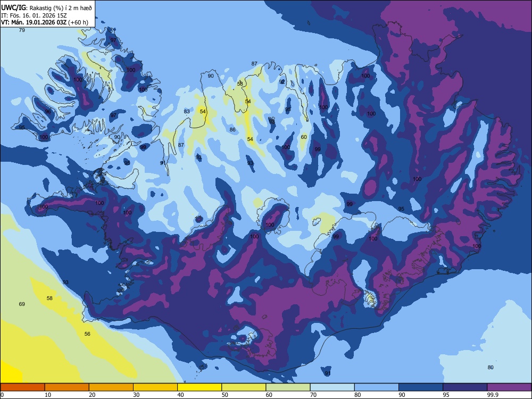The height and width of the screenshot is (399, 532).
Task: Click the map value '79' below the title box
Action: tap(22, 30)
